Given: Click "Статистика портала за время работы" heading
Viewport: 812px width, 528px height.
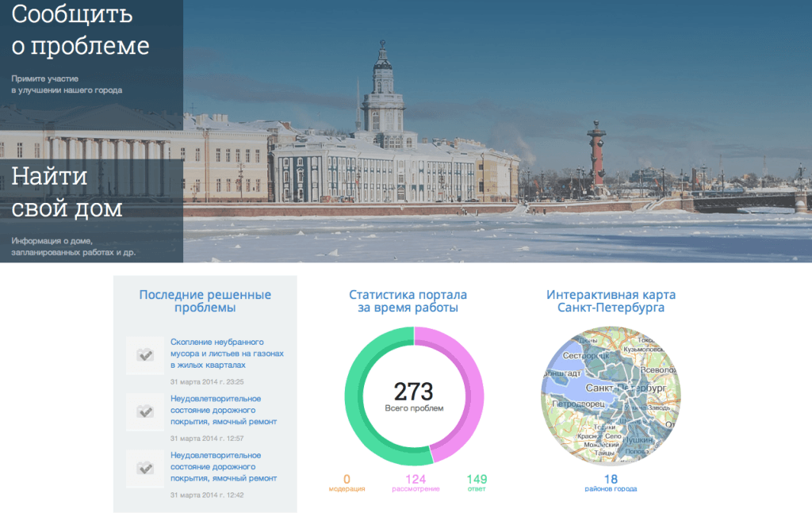Looking at the screenshot, I should 408,301.
